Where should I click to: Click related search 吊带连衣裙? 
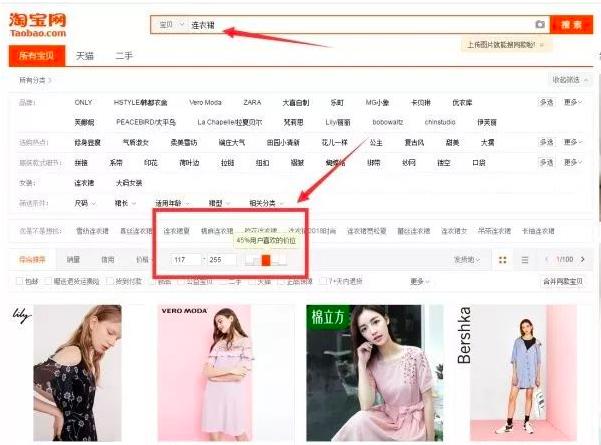pyautogui.click(x=494, y=231)
